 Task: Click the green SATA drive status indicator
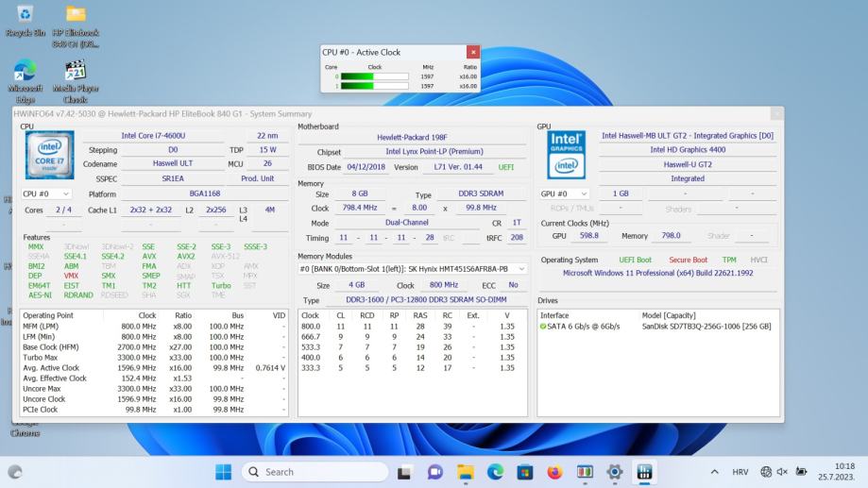pyautogui.click(x=544, y=327)
